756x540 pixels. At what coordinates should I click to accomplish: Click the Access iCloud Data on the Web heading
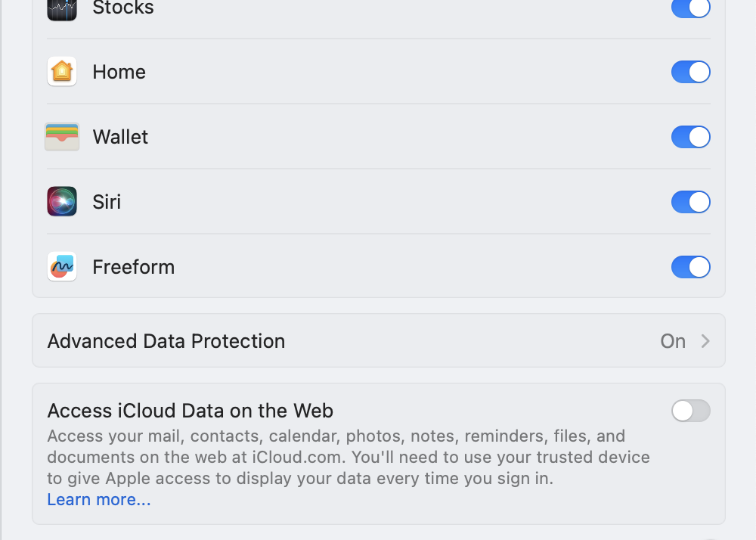coord(191,411)
